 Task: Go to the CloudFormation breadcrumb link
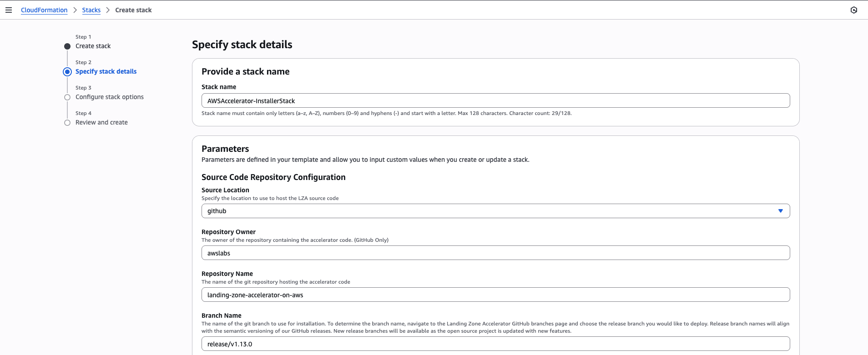click(x=44, y=10)
